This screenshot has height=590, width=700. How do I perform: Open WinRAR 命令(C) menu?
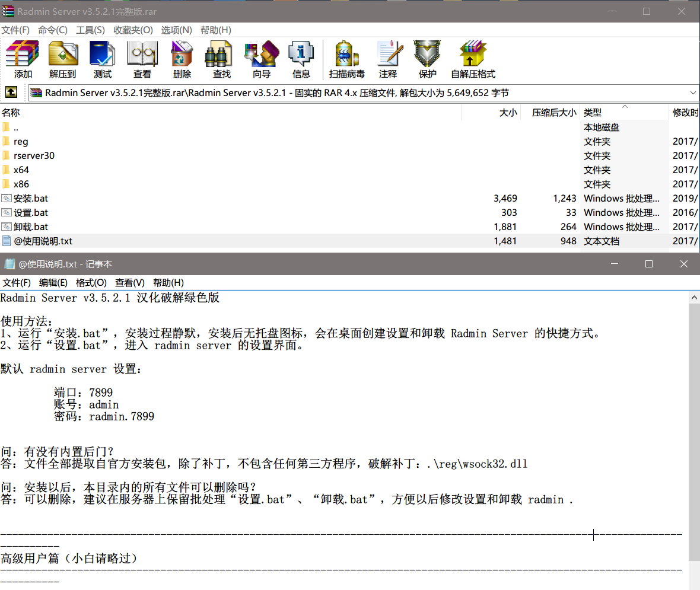[53, 30]
